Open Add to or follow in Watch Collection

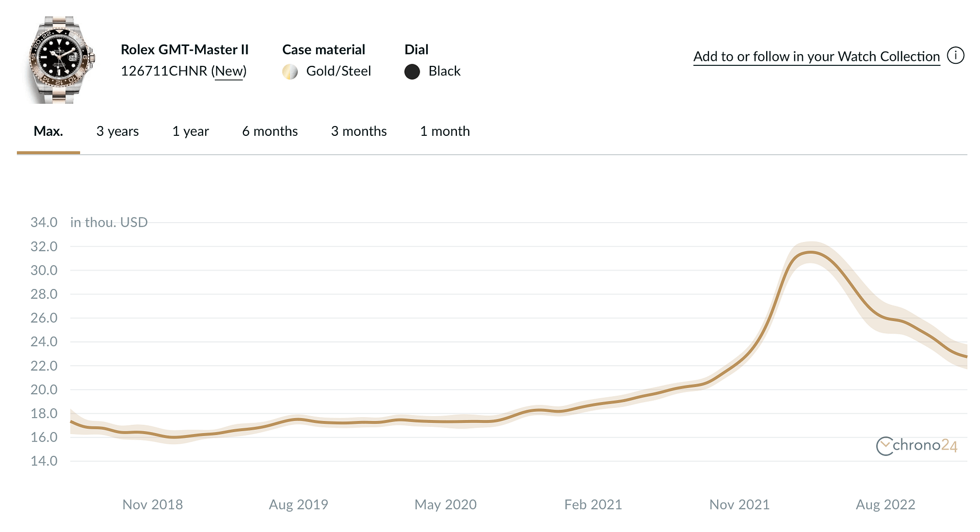816,57
